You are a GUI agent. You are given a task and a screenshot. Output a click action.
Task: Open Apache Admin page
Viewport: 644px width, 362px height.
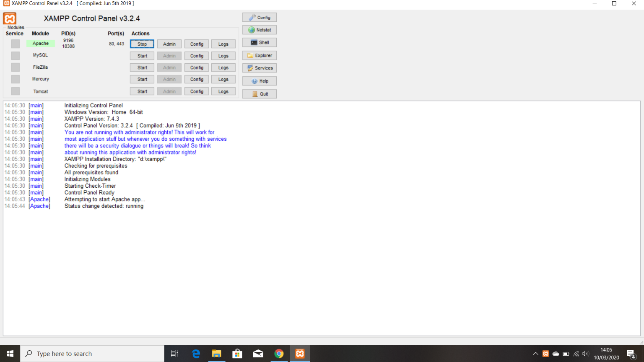pyautogui.click(x=169, y=44)
